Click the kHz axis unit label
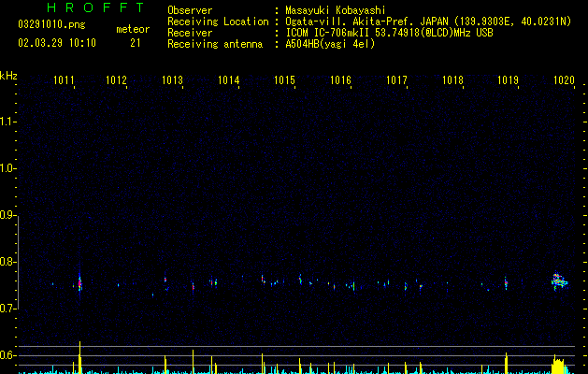 pyautogui.click(x=8, y=76)
